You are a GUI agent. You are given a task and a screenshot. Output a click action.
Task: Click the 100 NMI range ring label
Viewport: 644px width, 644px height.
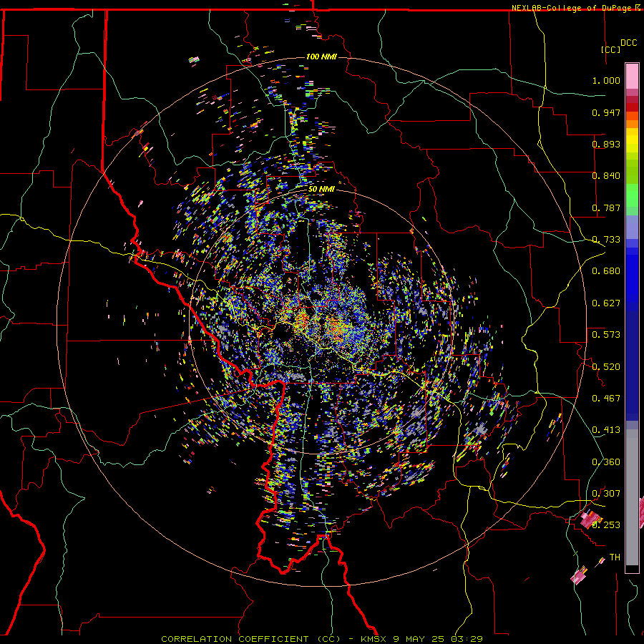[x=321, y=57]
